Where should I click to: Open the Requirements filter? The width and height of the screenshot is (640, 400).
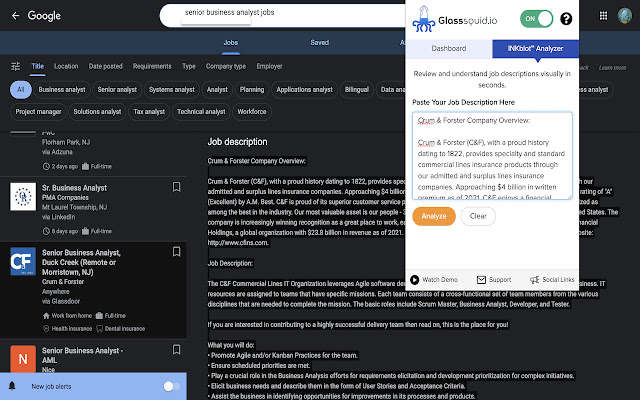tap(152, 66)
